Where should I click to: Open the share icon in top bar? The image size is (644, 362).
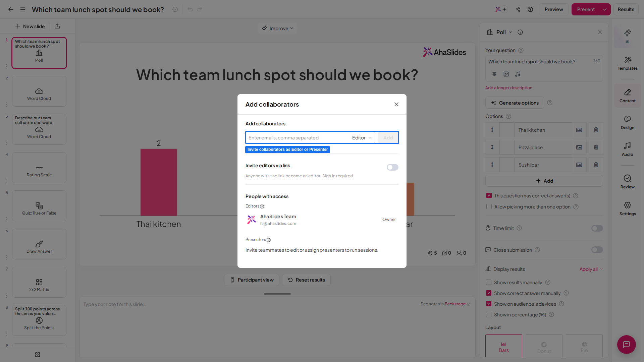point(518,9)
